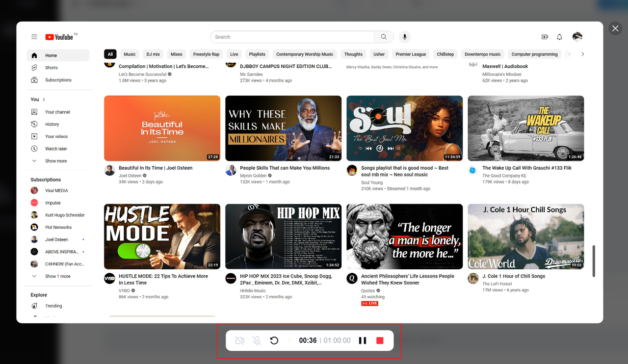This screenshot has height=364, width=628.
Task: Expand Show more in the You section
Action: tap(55, 160)
